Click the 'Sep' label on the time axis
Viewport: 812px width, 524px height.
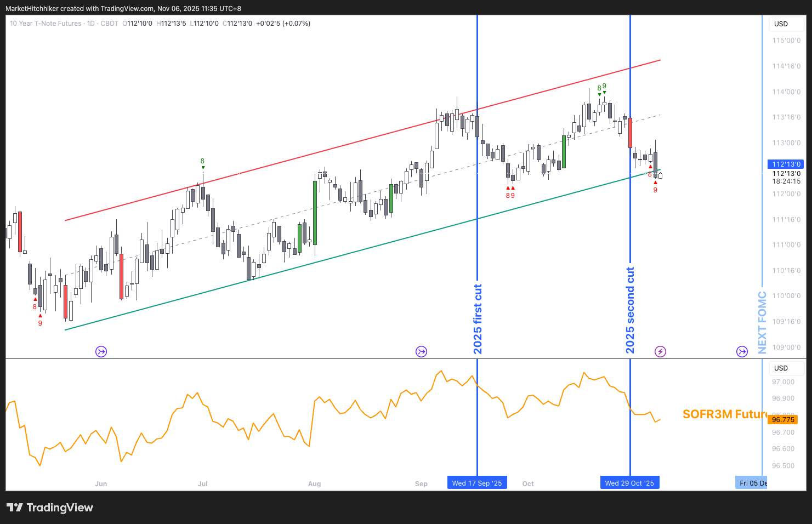click(421, 483)
